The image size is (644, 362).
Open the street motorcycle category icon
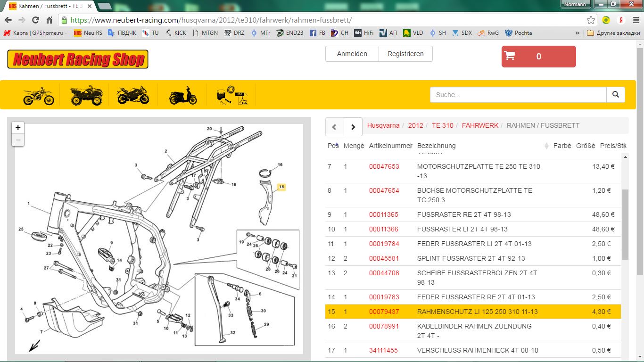tap(133, 95)
